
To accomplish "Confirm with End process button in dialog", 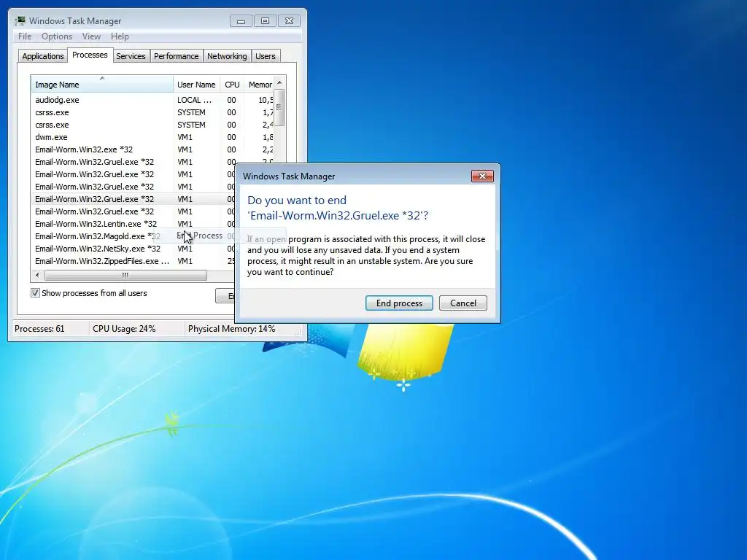I will point(399,303).
